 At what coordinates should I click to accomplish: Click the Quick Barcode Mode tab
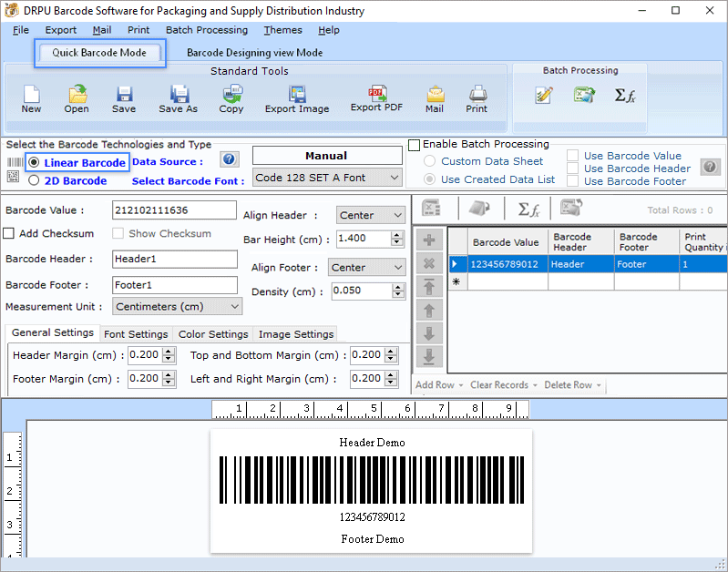[x=99, y=53]
